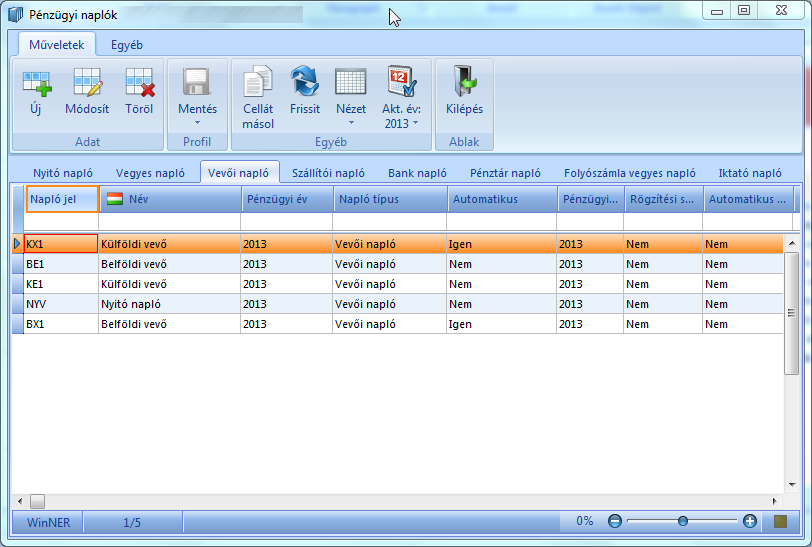The width and height of the screenshot is (812, 547).
Task: Click the zoom out minus icon
Action: point(615,521)
